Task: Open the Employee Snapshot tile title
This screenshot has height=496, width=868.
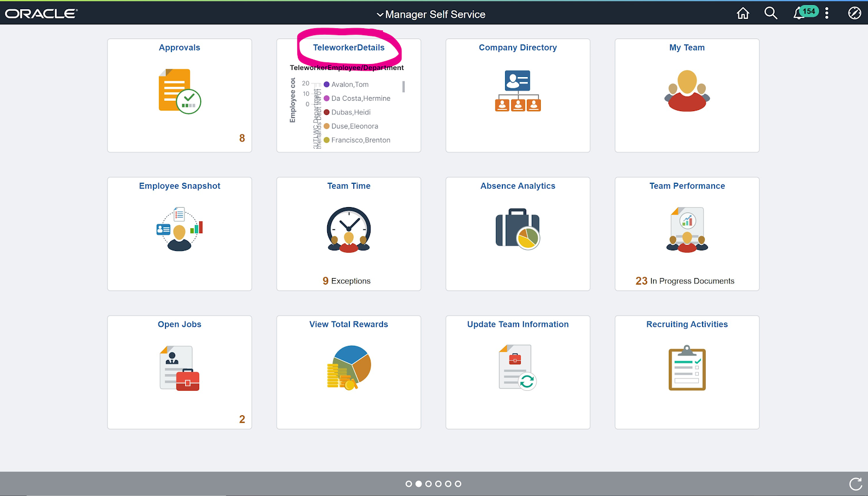Action: (x=180, y=186)
